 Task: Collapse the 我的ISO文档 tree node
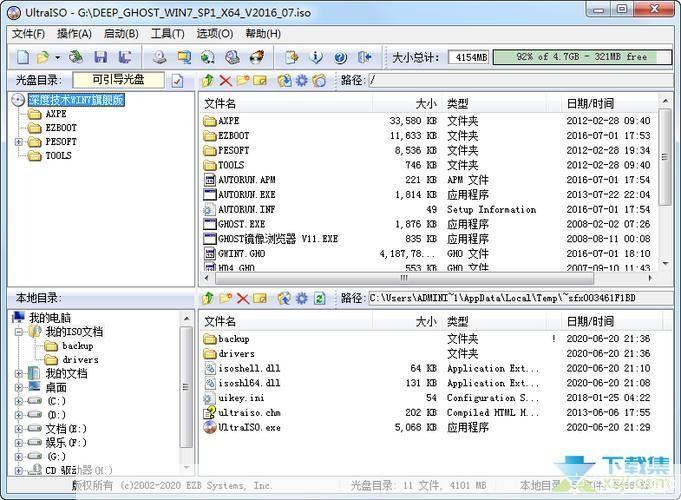(19, 332)
